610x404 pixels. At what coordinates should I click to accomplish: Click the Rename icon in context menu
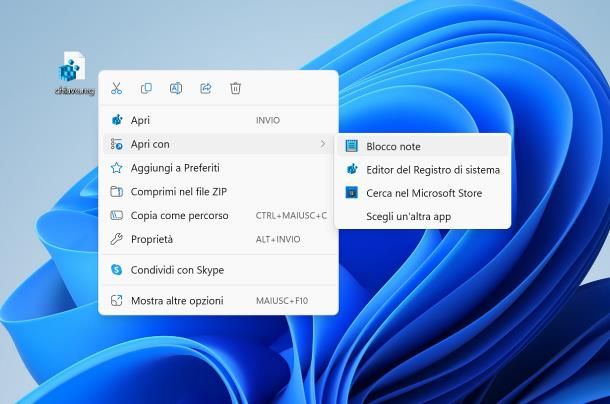pyautogui.click(x=176, y=88)
